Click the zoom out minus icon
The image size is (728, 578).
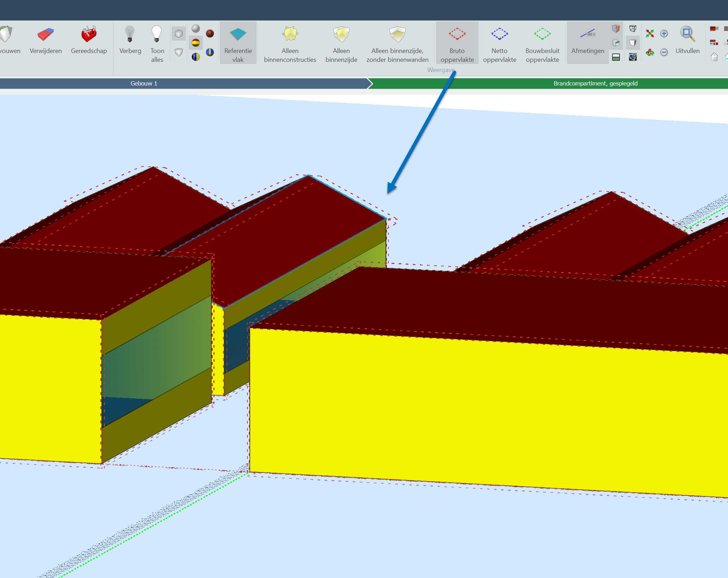click(664, 53)
